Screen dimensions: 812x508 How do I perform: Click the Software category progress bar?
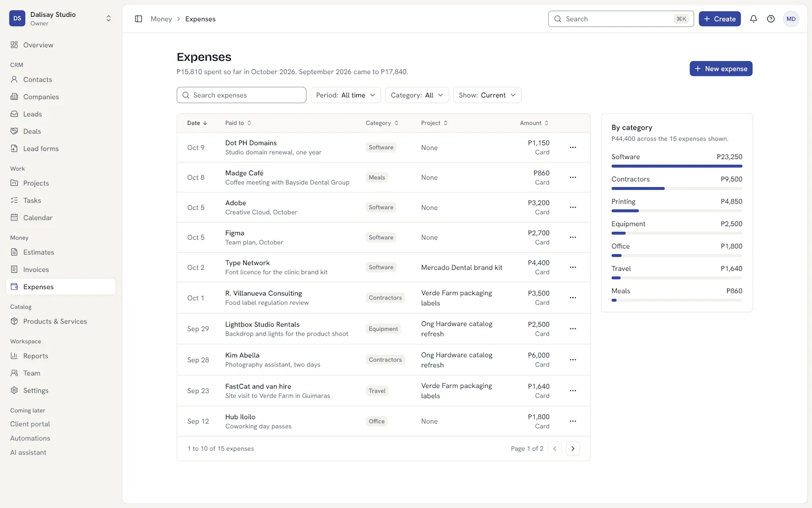[677, 166]
